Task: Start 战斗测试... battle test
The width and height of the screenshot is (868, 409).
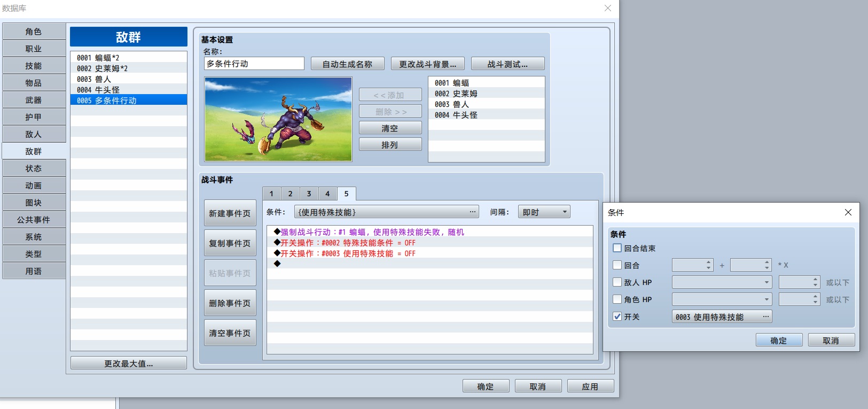Action: 507,64
